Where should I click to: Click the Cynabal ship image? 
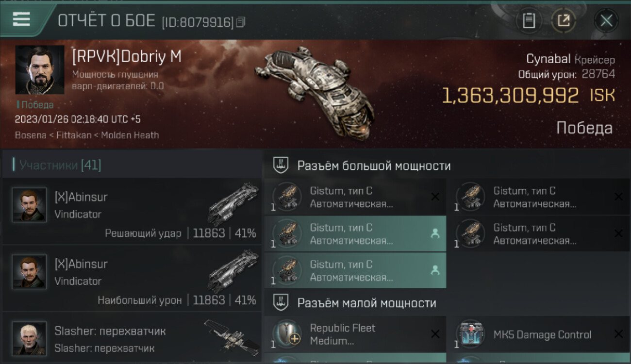click(315, 87)
